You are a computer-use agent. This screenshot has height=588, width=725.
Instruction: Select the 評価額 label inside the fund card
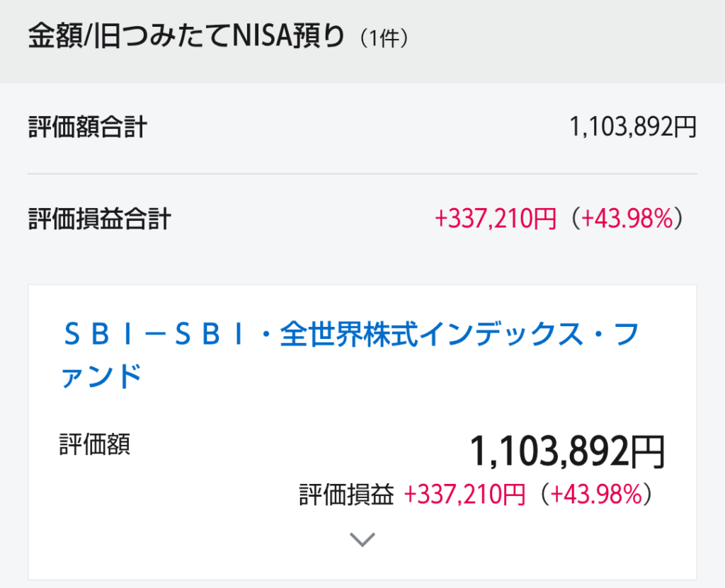pos(95,444)
